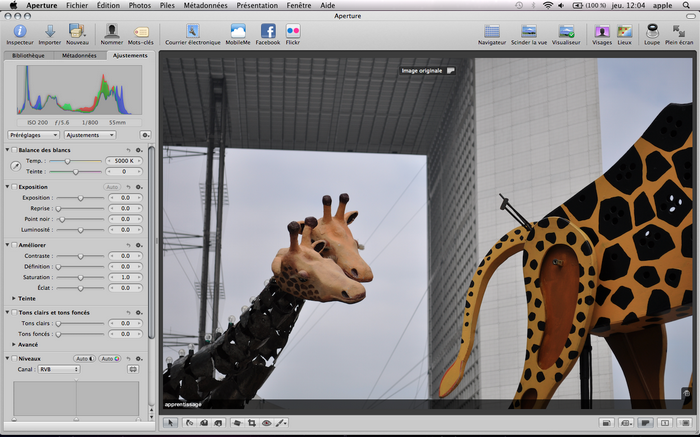Select the Red Eye tool
This screenshot has height=437, width=700.
tap(267, 423)
